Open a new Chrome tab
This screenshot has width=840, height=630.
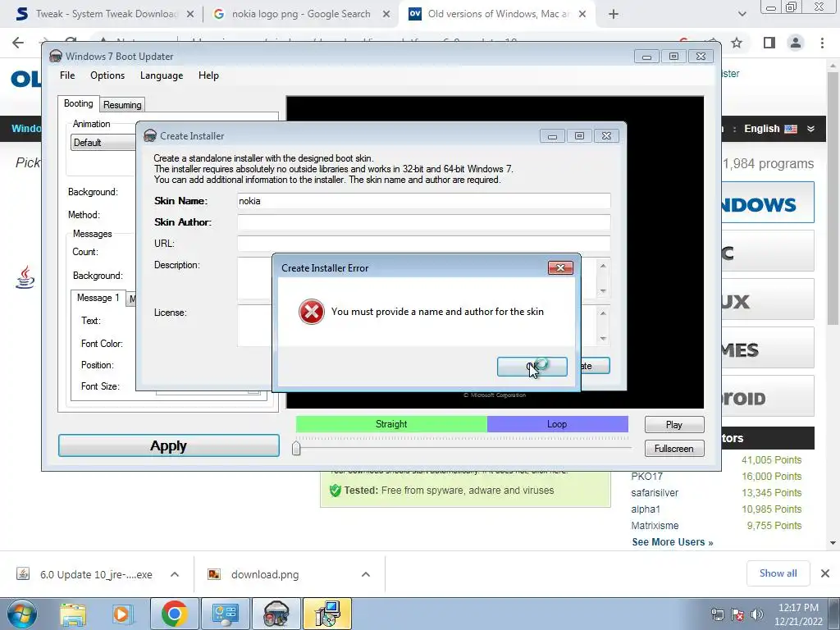point(614,15)
